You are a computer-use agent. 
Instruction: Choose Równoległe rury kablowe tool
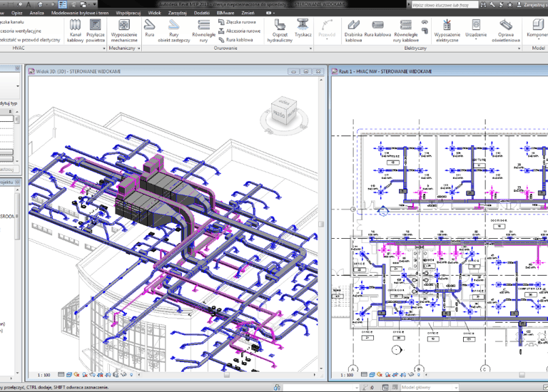click(406, 31)
